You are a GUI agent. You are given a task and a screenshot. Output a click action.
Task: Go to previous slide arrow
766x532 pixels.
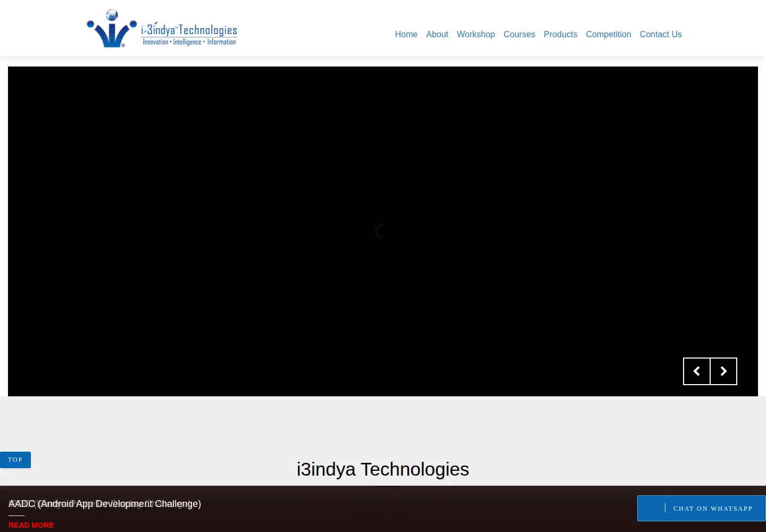point(697,371)
